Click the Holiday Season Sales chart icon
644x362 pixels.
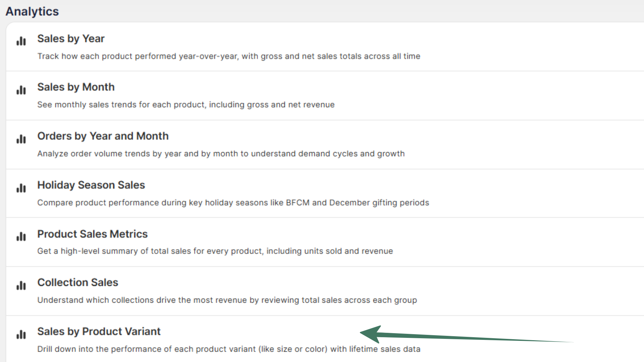pos(21,188)
